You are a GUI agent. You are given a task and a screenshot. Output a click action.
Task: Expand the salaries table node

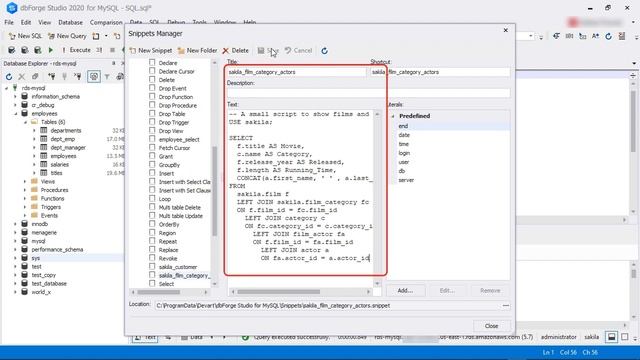pyautogui.click(x=34, y=164)
